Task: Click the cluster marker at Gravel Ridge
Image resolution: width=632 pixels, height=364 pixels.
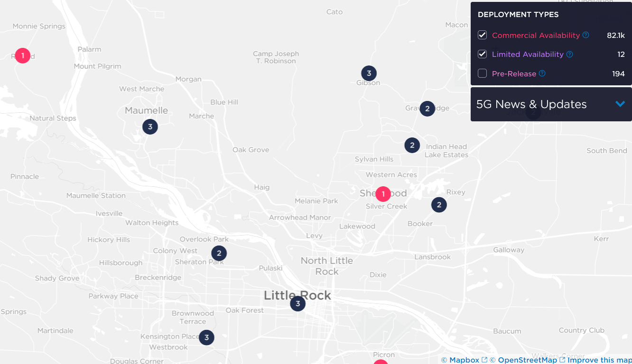Action: click(427, 109)
